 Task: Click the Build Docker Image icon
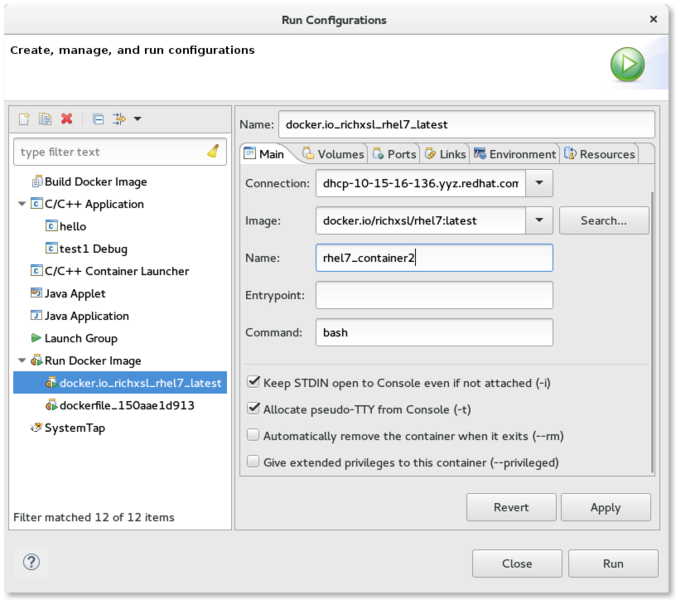(x=37, y=181)
